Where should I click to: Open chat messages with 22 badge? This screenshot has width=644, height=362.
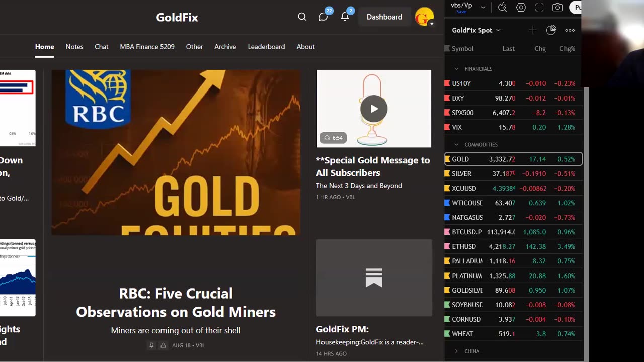pyautogui.click(x=324, y=17)
